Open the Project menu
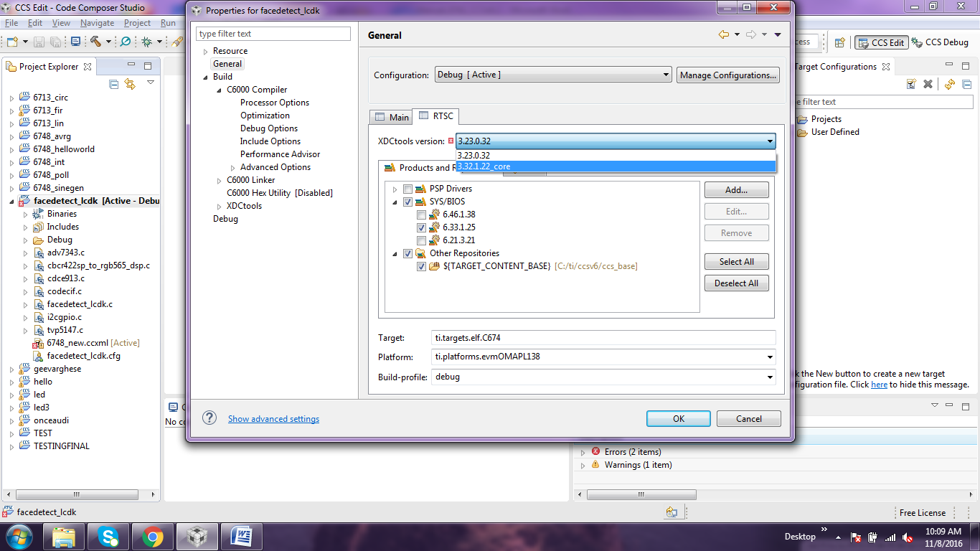The height and width of the screenshot is (551, 980). (137, 23)
